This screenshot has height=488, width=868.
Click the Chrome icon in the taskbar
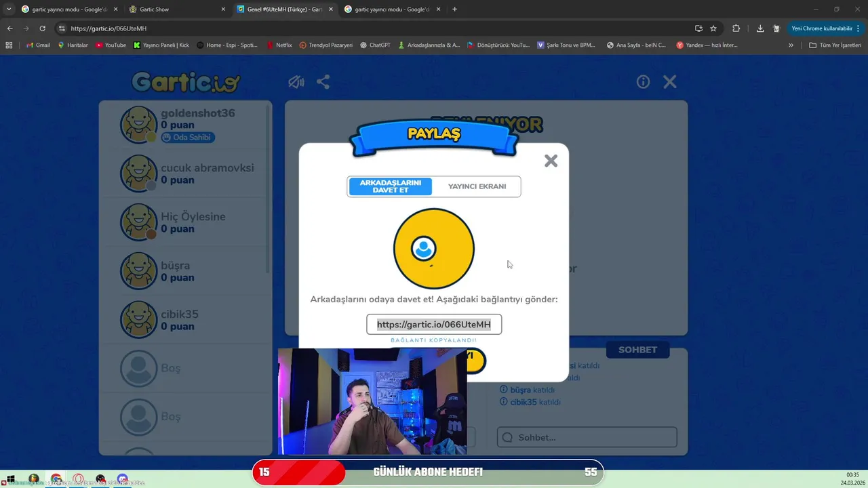tap(56, 479)
